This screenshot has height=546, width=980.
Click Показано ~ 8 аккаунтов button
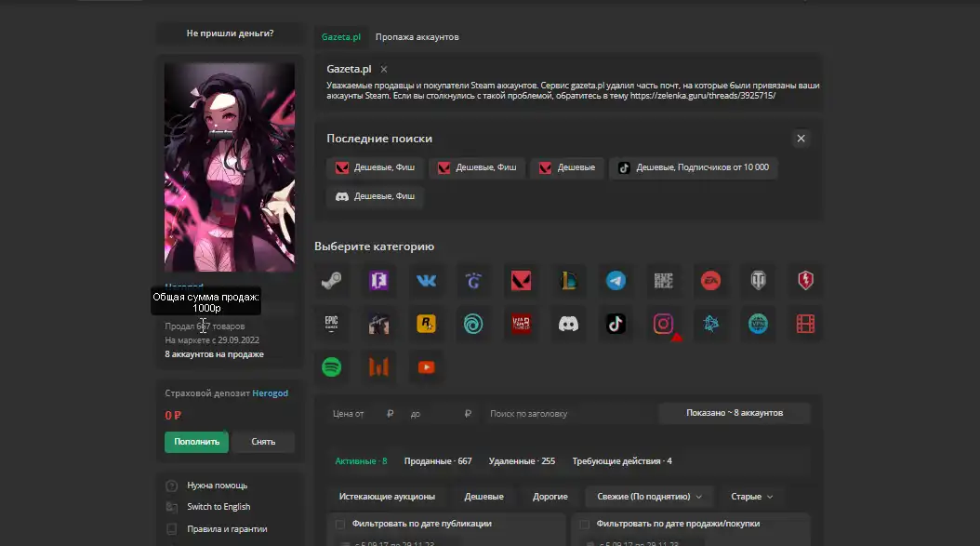pos(735,413)
